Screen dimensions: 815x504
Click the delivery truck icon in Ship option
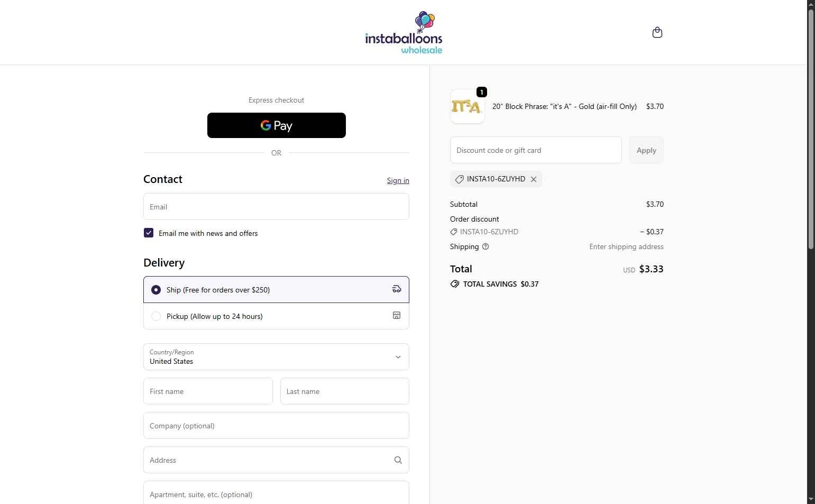(x=396, y=289)
